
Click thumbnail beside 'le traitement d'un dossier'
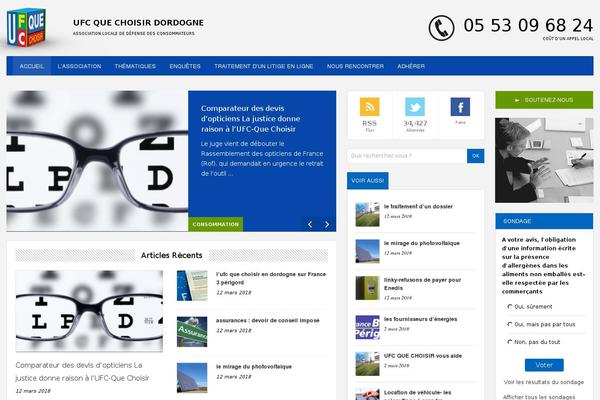click(x=367, y=214)
